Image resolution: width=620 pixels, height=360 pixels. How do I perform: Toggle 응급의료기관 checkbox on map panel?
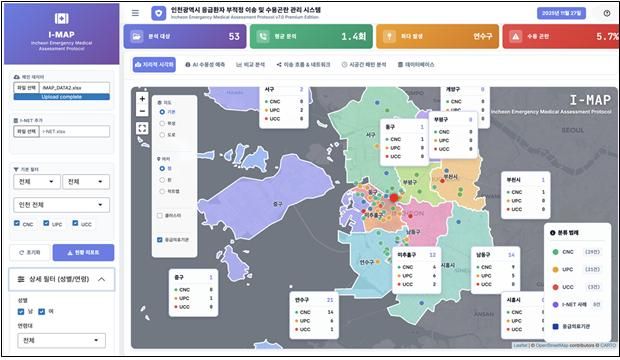coord(160,240)
